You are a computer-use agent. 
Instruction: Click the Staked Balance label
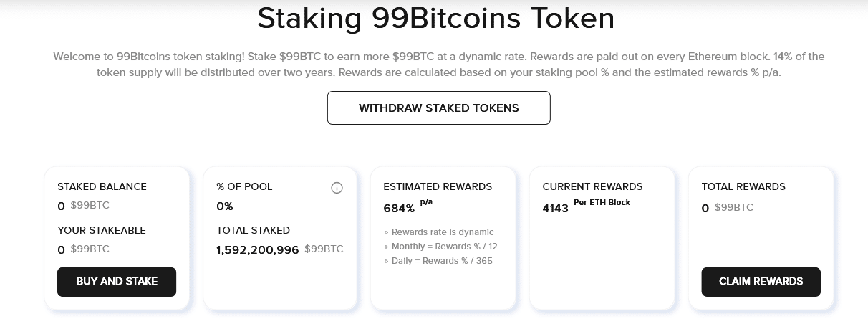(x=102, y=186)
